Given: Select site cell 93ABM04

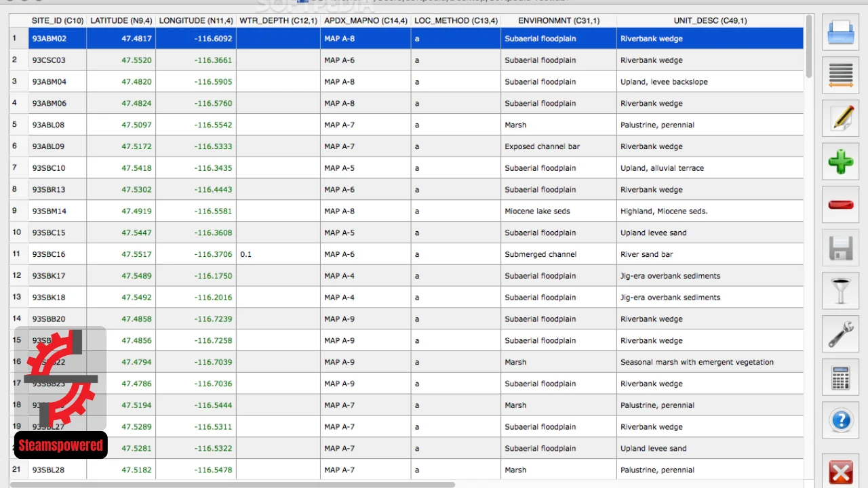Looking at the screenshot, I should (x=58, y=82).
